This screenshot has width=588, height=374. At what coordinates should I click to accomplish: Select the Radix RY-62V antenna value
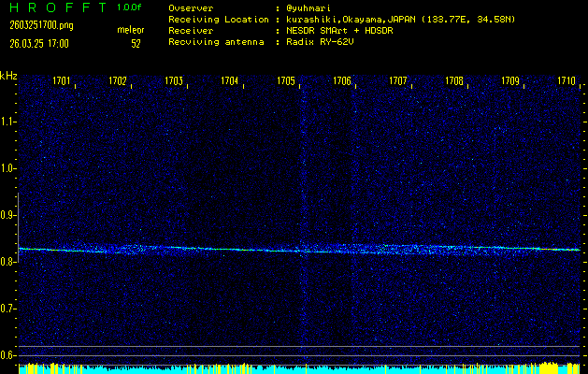[320, 42]
